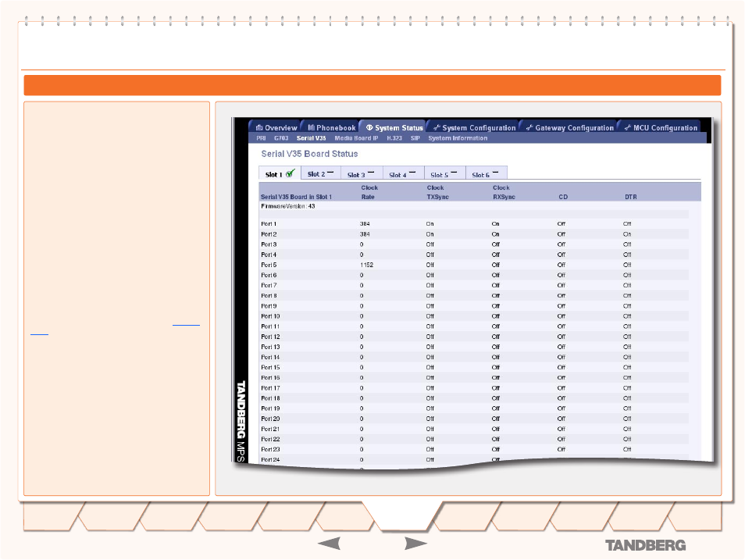Open the Phonebook tab
This screenshot has height=560, width=745.
[x=330, y=127]
